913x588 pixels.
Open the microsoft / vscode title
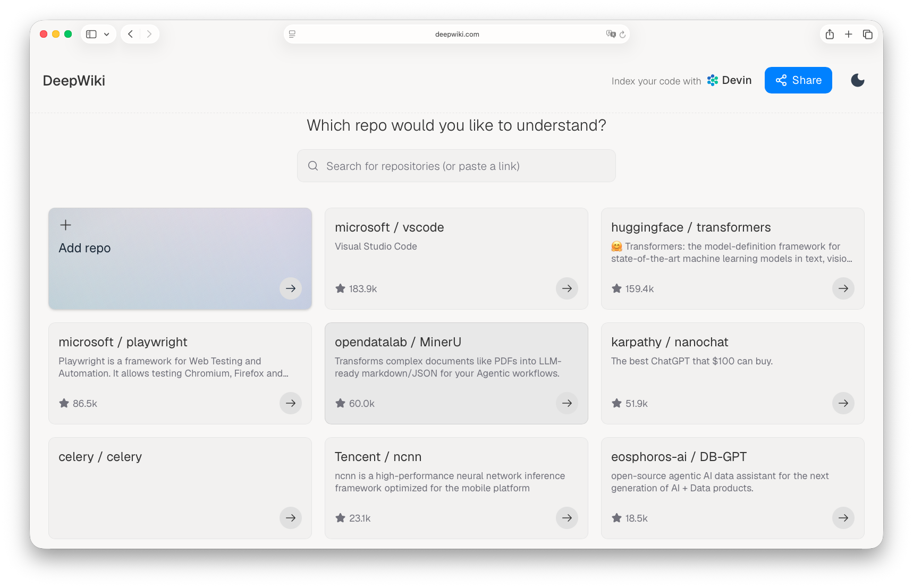(389, 227)
